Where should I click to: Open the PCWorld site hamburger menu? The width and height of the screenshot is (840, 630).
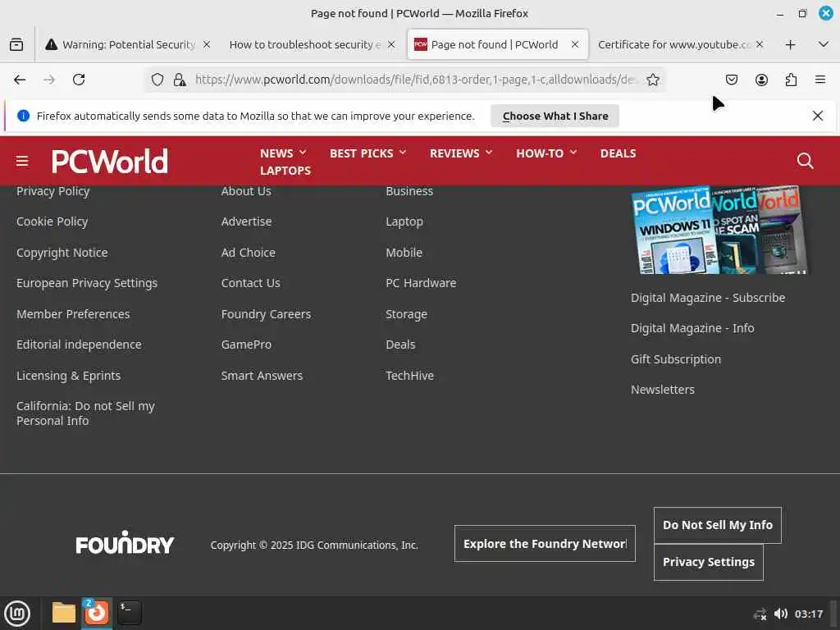pyautogui.click(x=22, y=162)
